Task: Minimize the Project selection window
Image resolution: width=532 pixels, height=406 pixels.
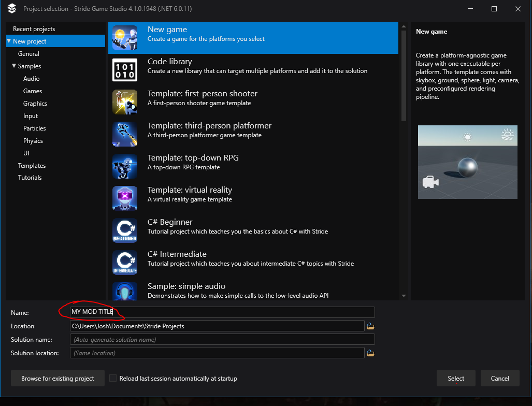Action: click(x=470, y=9)
